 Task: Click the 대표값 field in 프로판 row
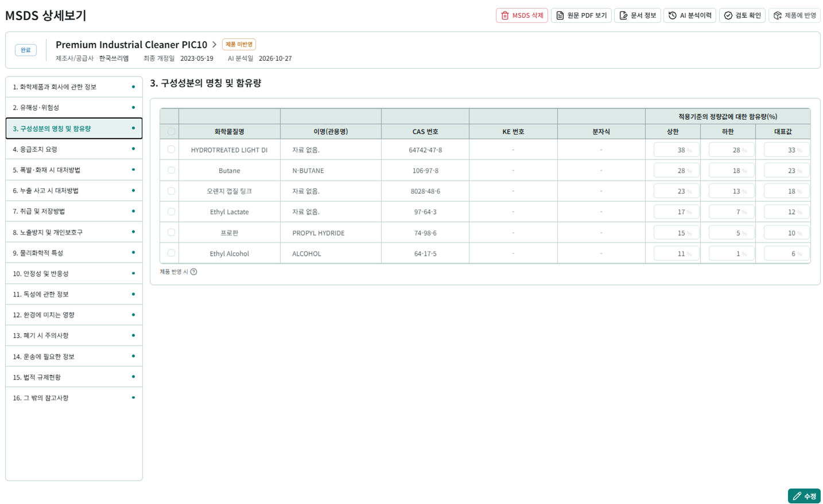[x=786, y=233]
